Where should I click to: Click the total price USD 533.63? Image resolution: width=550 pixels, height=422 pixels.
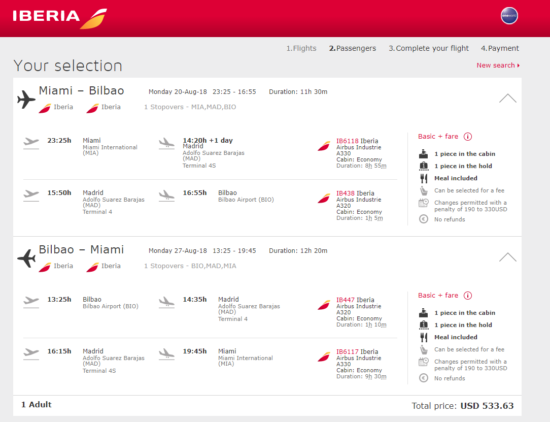(x=487, y=406)
